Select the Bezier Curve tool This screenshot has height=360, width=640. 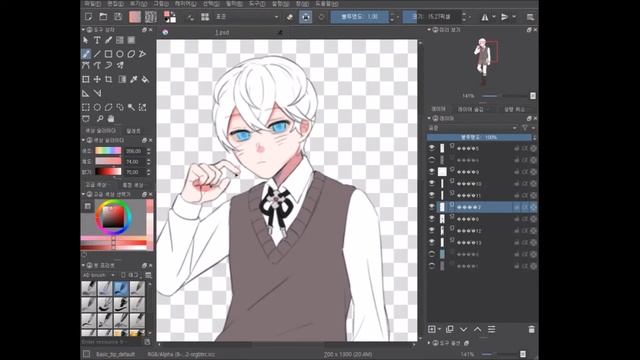[86, 65]
